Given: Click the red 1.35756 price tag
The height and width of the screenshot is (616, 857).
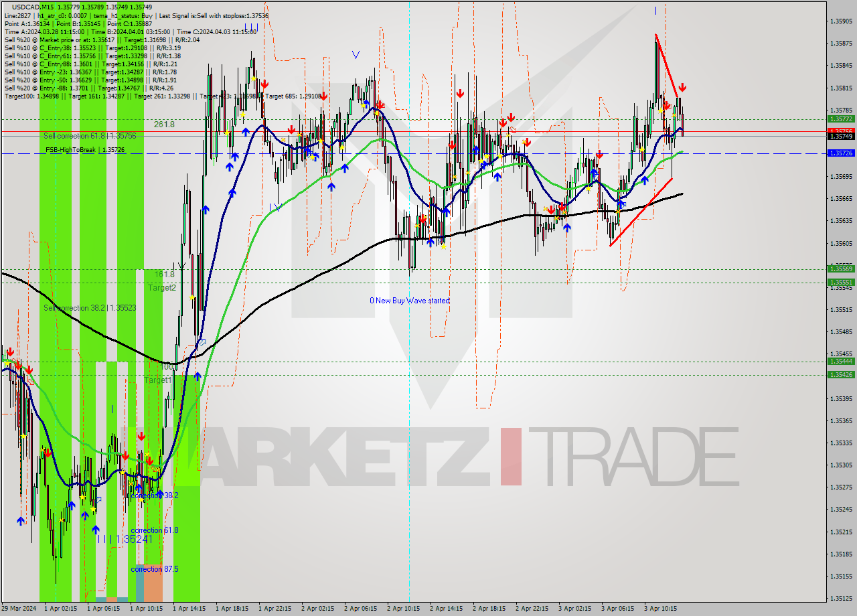Looking at the screenshot, I should [x=841, y=131].
